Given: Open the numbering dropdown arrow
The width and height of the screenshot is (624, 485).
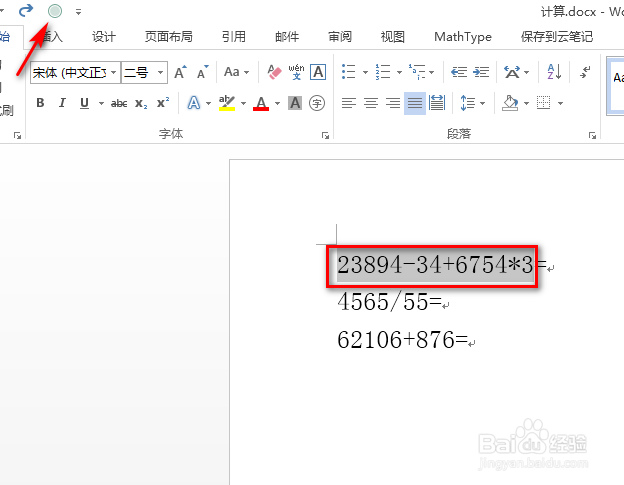Looking at the screenshot, I should click(x=399, y=72).
